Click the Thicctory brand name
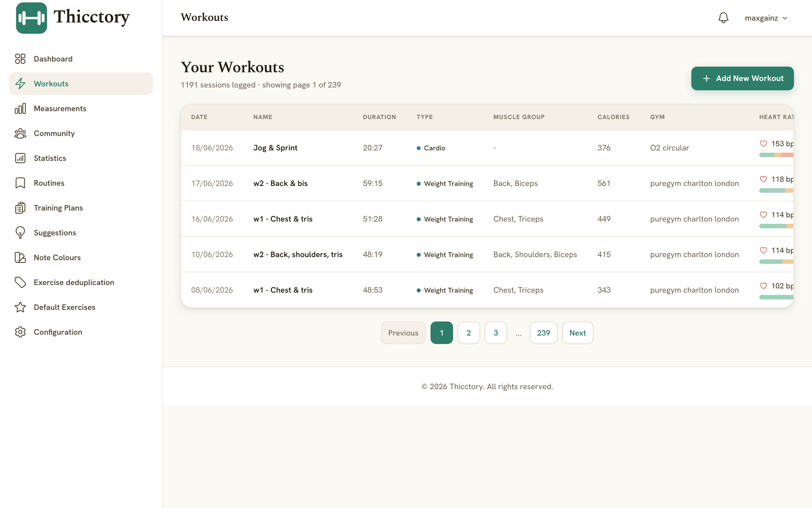812x508 pixels. pos(92,17)
